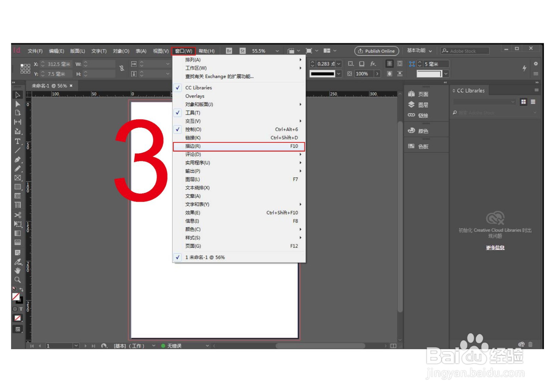Open 文件(F) File menu
Screen dimensions: 555x392
point(35,51)
